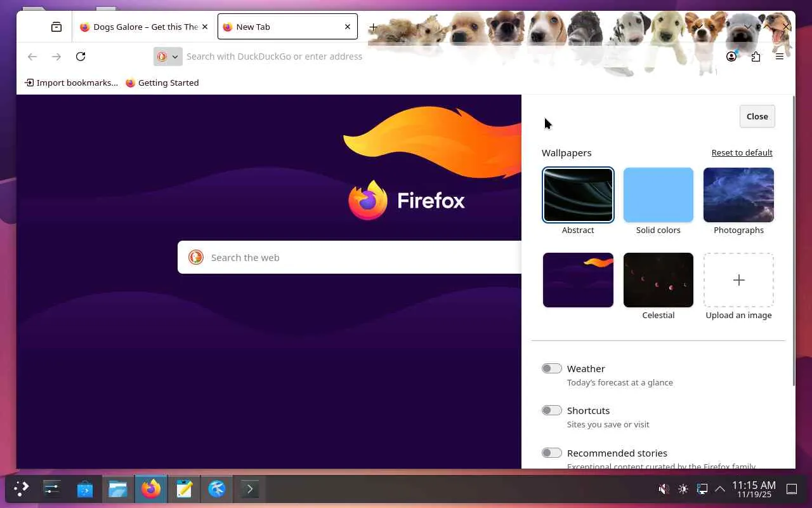Pick the Celestial wallpaper category

pyautogui.click(x=658, y=280)
